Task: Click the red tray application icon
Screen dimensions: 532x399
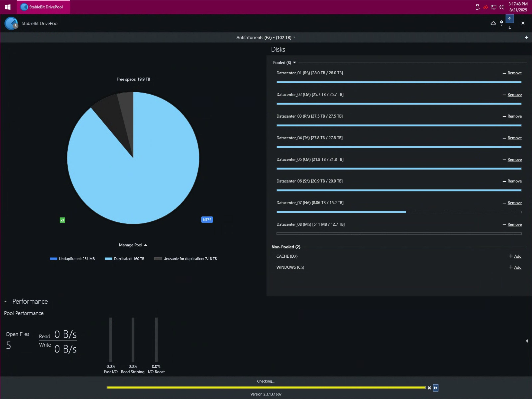Action: [486, 7]
